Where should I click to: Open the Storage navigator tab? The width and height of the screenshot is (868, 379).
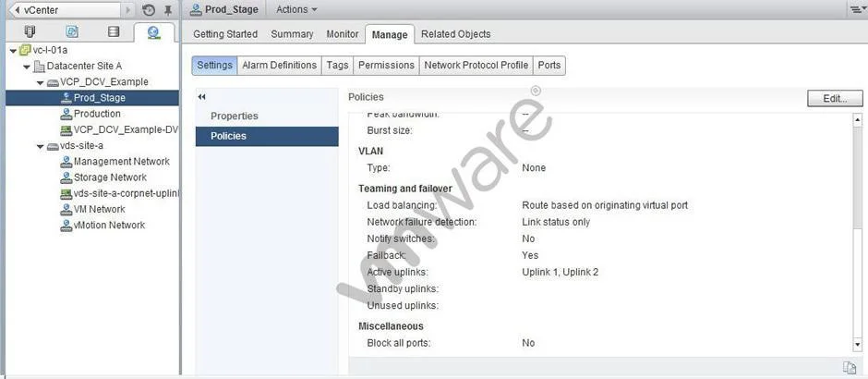[x=114, y=32]
